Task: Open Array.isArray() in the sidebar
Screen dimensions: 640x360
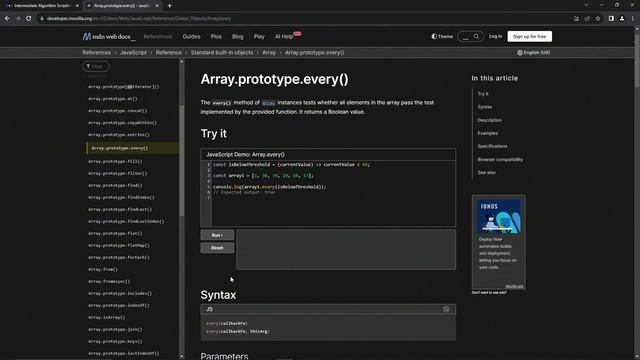Action: [107, 317]
